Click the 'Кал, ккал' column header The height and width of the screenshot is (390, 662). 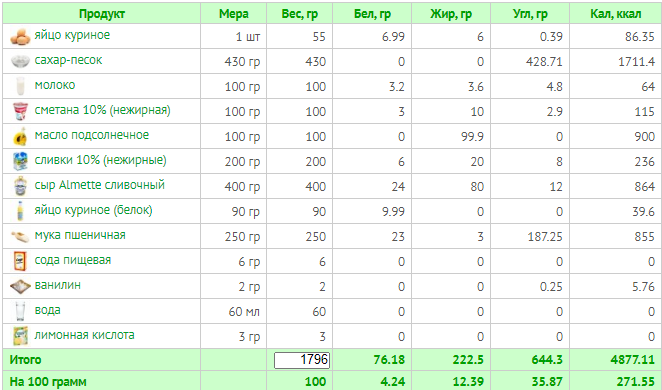[x=616, y=14]
